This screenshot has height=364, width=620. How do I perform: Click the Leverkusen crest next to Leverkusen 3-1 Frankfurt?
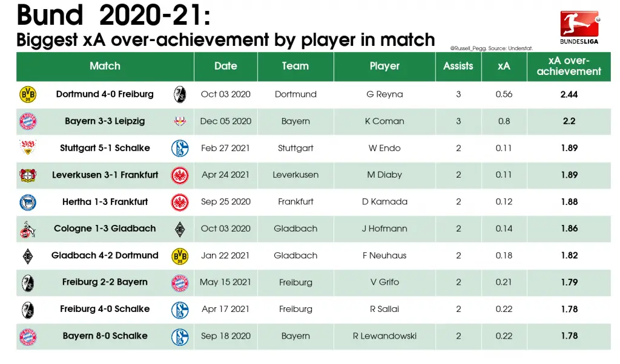tap(28, 175)
